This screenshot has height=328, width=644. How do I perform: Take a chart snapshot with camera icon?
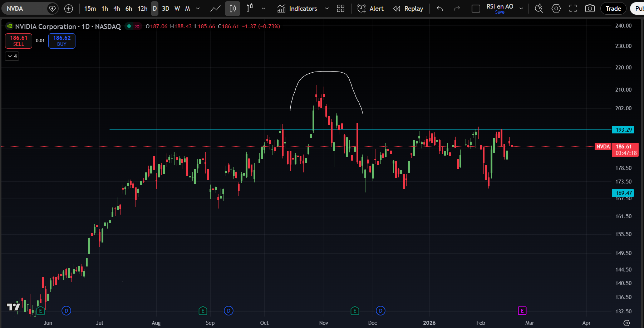pos(590,9)
